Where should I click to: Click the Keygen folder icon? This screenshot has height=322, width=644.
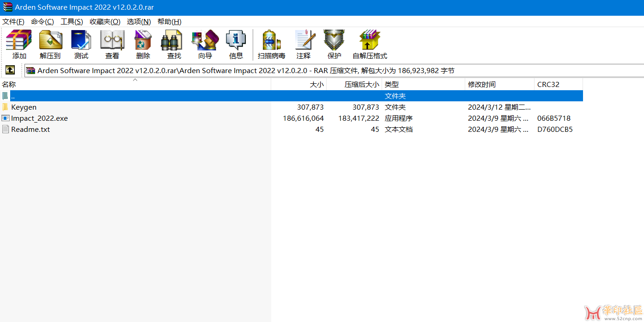6,107
